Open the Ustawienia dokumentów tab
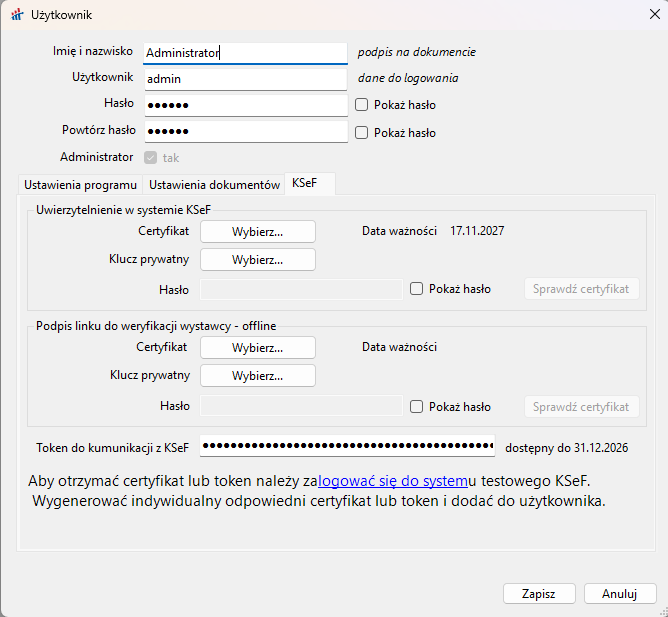The width and height of the screenshot is (668, 617). coord(214,185)
